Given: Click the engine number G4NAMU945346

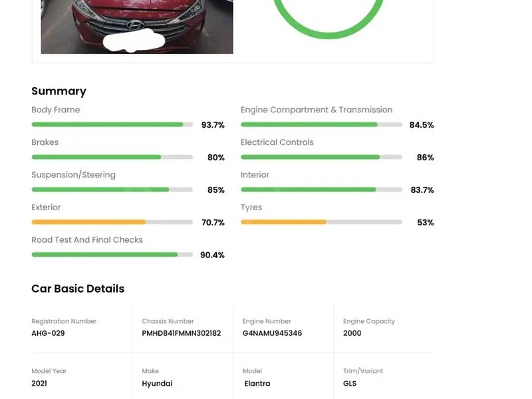Looking at the screenshot, I should coord(272,333).
